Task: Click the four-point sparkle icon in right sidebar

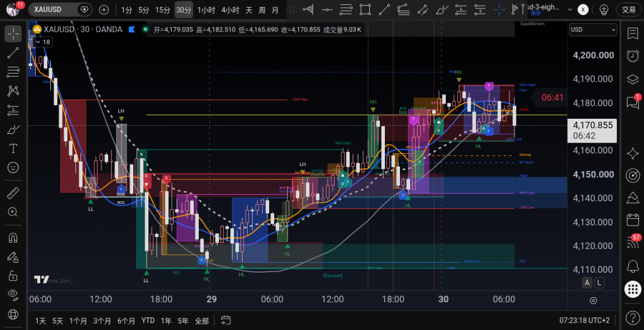Action: (x=633, y=153)
